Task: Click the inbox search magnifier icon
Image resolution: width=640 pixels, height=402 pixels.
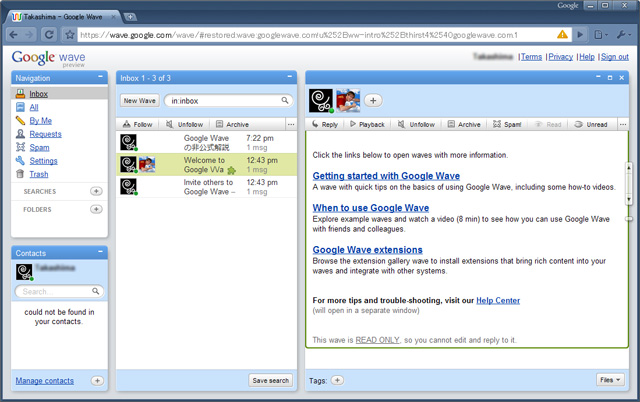Action: (x=284, y=100)
